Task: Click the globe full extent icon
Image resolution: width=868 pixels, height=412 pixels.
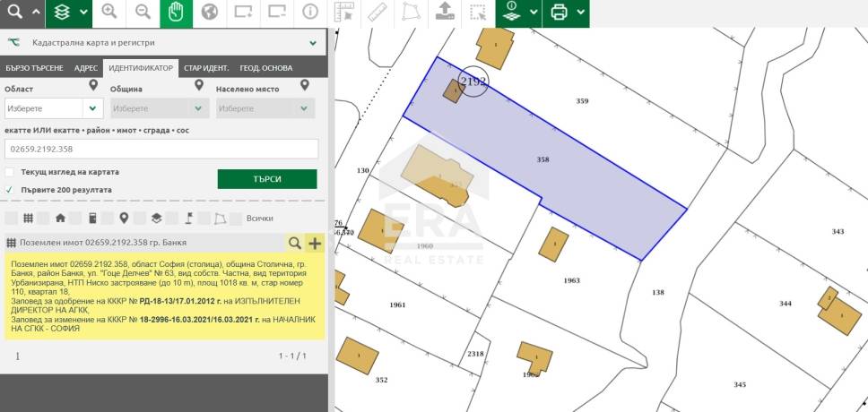Action: (209, 13)
